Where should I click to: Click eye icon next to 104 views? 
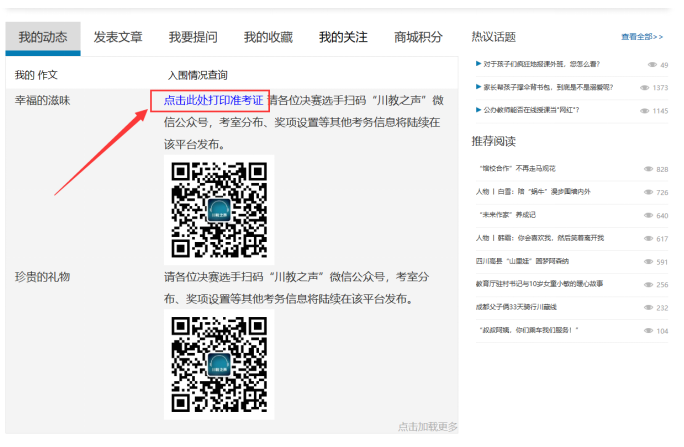click(x=649, y=331)
